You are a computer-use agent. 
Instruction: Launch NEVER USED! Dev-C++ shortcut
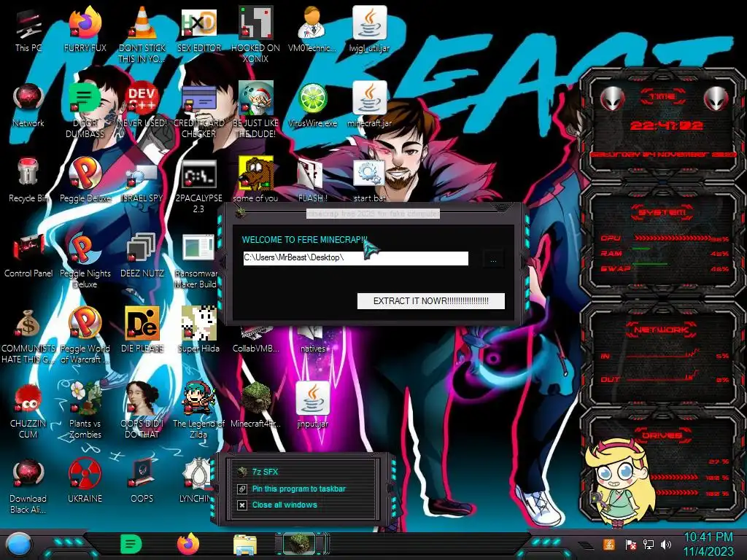[142, 104]
